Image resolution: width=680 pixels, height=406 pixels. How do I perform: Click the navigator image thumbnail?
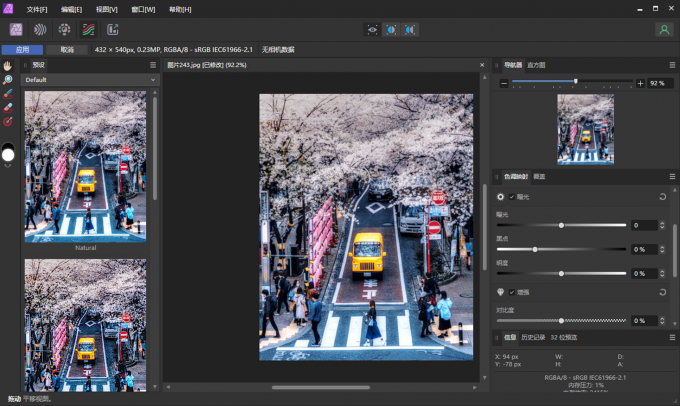[585, 129]
